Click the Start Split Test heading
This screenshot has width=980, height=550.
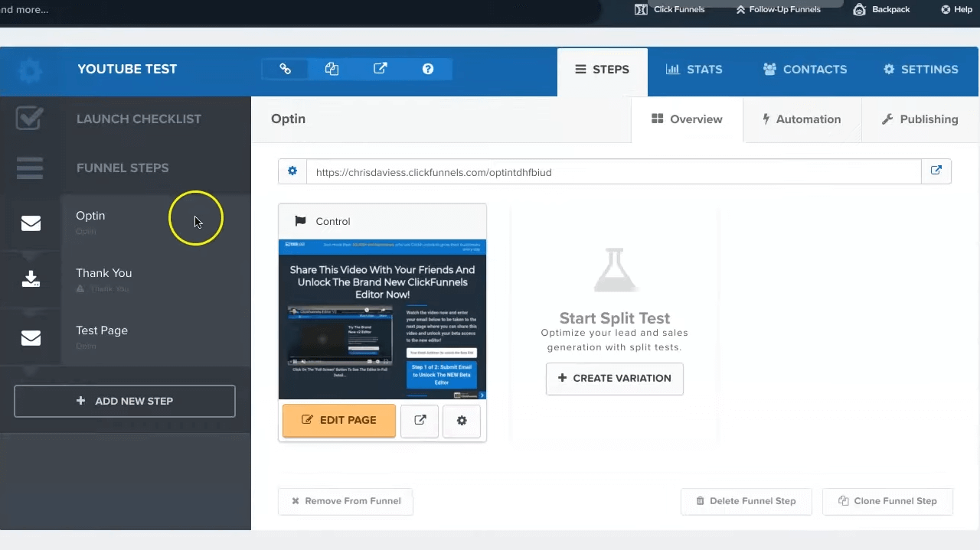[x=615, y=318]
